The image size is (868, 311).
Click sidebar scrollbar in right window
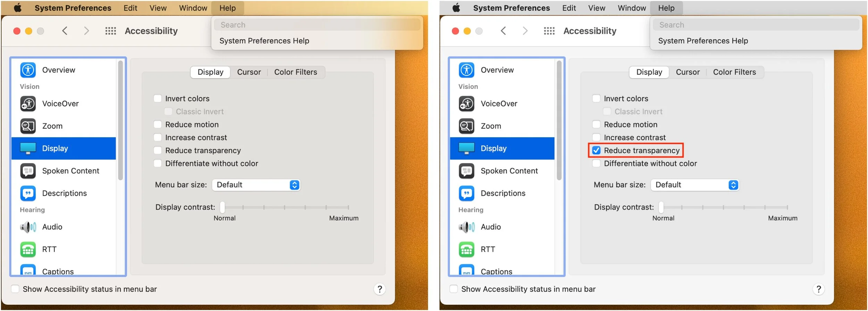point(559,121)
